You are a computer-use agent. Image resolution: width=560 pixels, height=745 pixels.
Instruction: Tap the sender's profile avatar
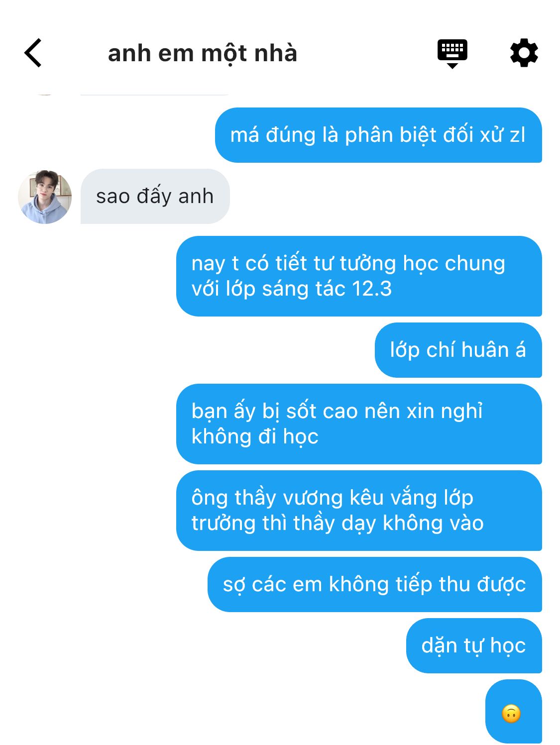pyautogui.click(x=45, y=197)
